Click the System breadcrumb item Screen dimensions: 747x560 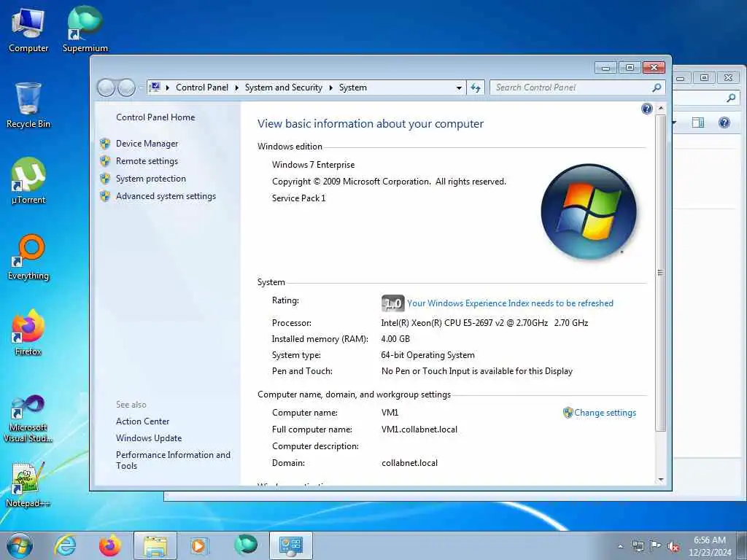(353, 87)
